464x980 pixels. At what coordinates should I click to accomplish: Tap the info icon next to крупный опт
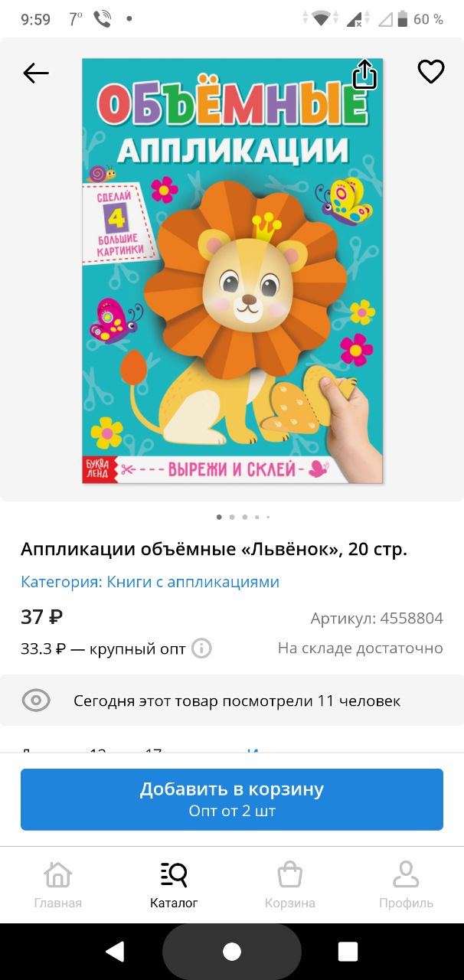click(201, 648)
